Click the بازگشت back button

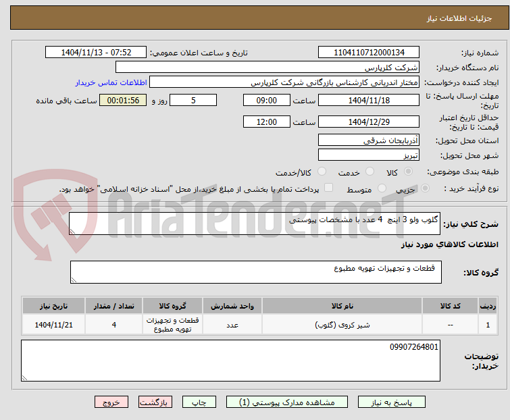pos(155,402)
